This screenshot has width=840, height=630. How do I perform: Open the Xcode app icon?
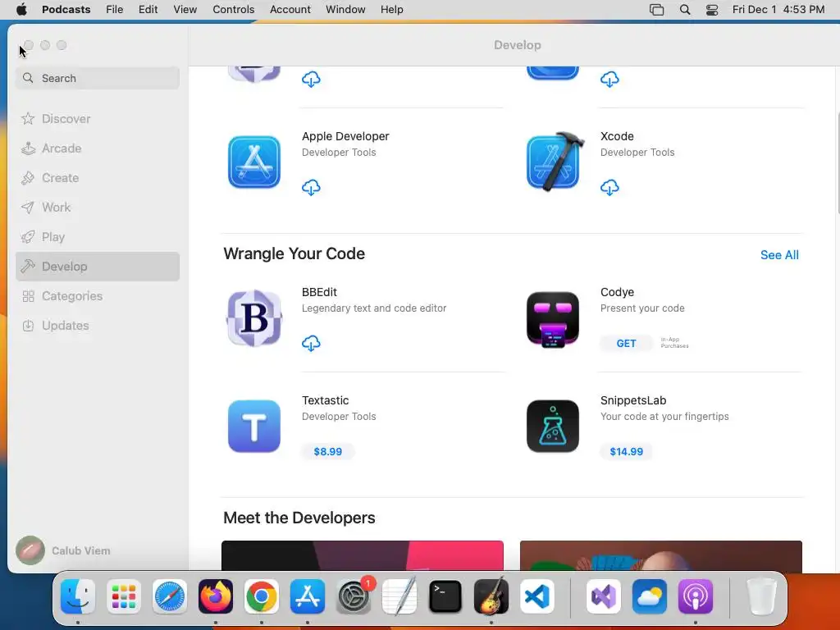pos(554,162)
